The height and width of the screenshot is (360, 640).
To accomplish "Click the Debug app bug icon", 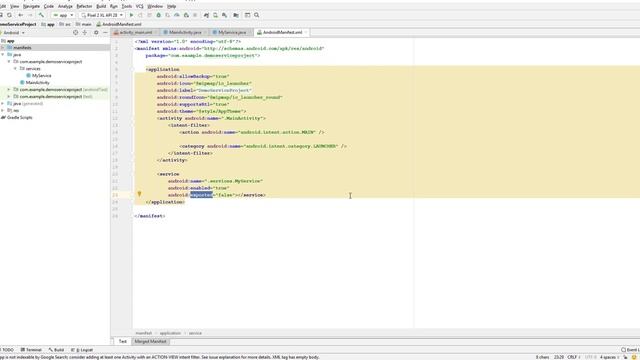I will [x=159, y=15].
